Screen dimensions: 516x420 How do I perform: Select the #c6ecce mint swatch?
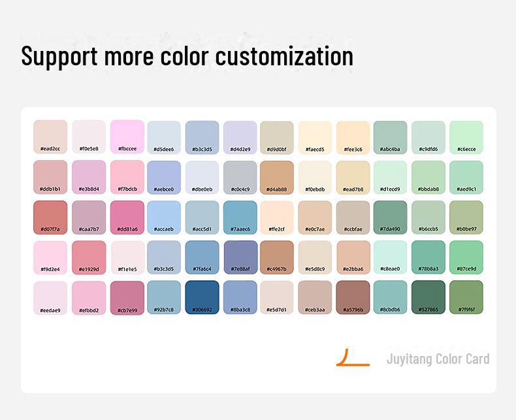pyautogui.click(x=466, y=137)
